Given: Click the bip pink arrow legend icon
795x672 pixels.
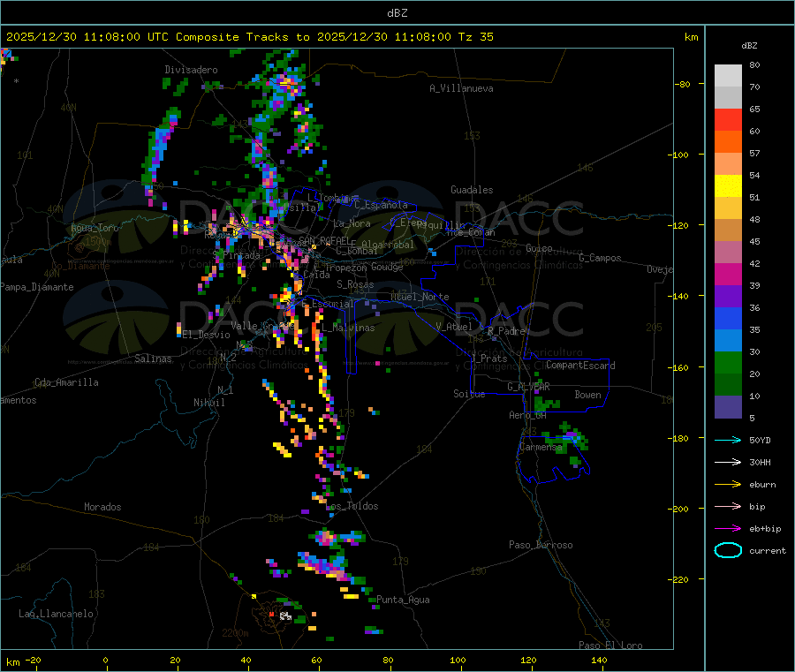Looking at the screenshot, I should pos(728,506).
